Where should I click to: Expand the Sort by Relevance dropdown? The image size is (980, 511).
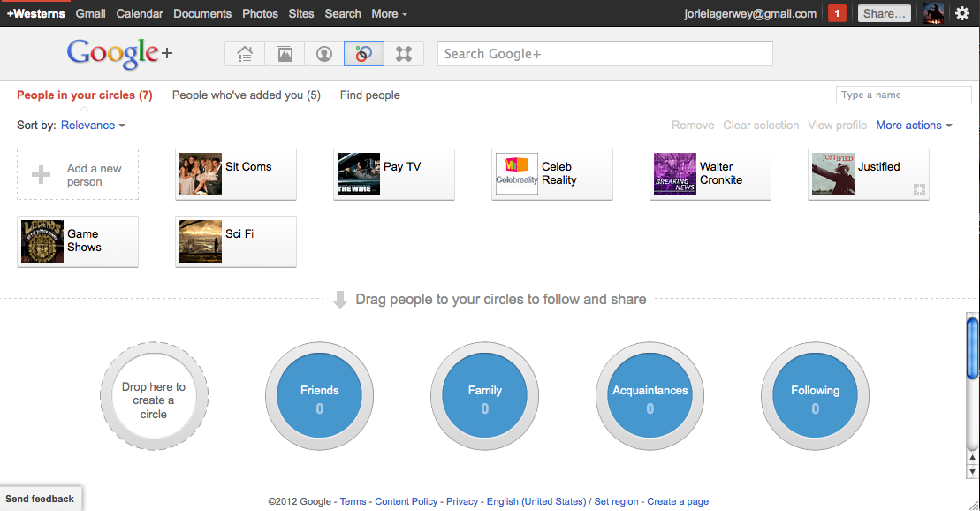click(93, 125)
